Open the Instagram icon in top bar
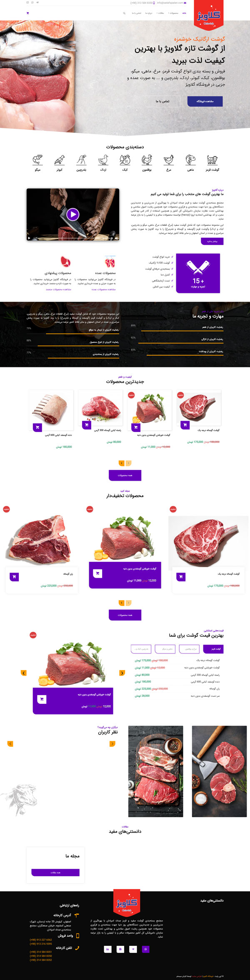The image size is (250, 980). click(x=27, y=2)
